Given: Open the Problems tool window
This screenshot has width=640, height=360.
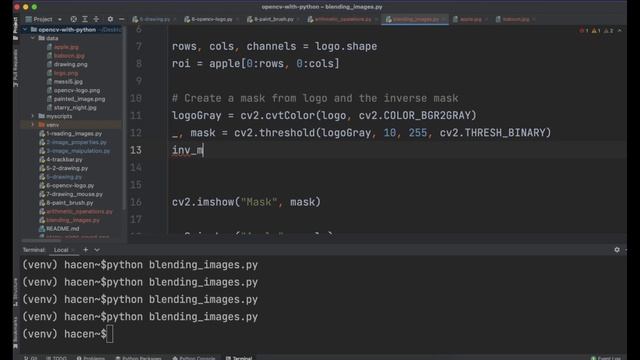Looking at the screenshot, I should (x=91, y=358).
